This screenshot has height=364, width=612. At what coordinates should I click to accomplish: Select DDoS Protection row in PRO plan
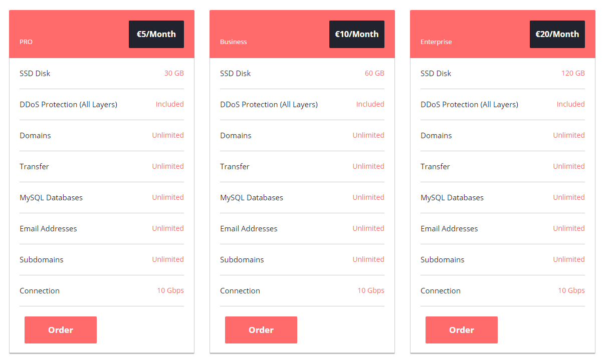102,105
